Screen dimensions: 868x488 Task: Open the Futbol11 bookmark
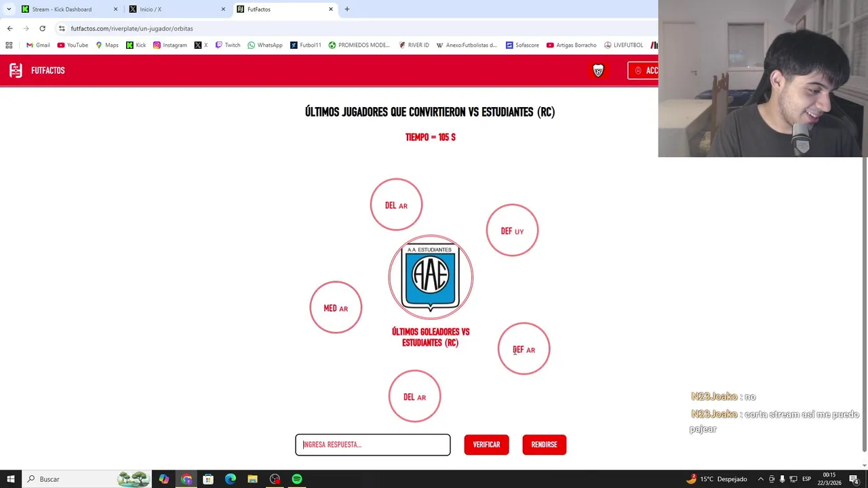[x=306, y=45]
